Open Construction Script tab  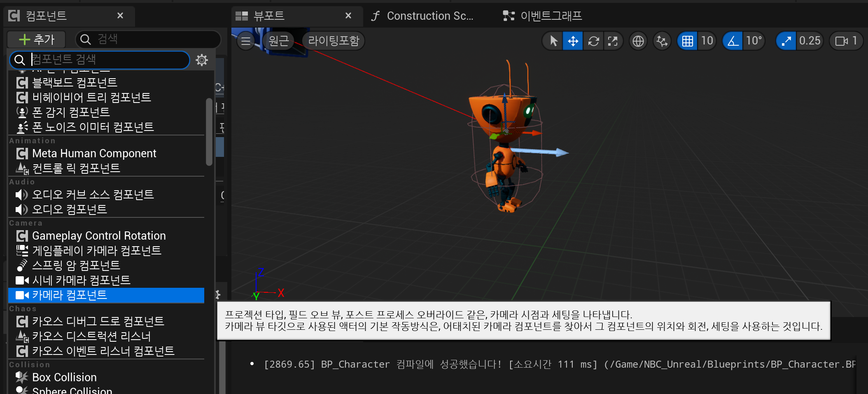coord(423,16)
